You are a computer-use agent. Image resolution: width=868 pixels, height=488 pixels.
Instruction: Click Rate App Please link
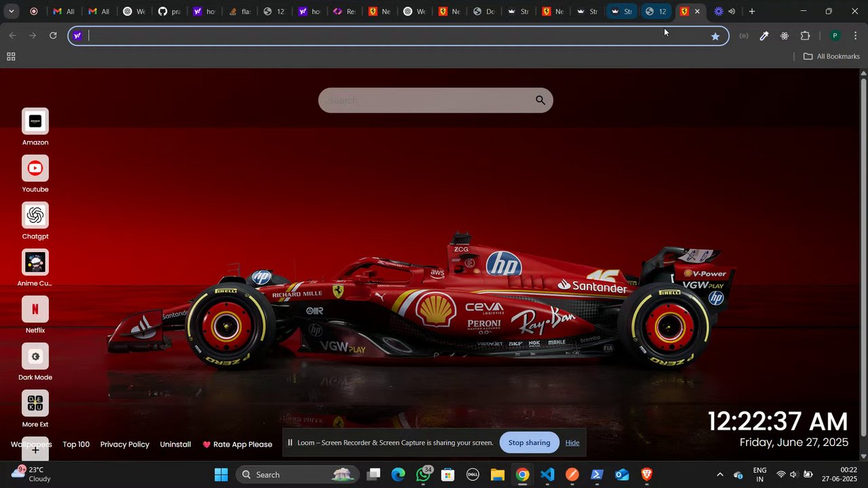pos(237,445)
